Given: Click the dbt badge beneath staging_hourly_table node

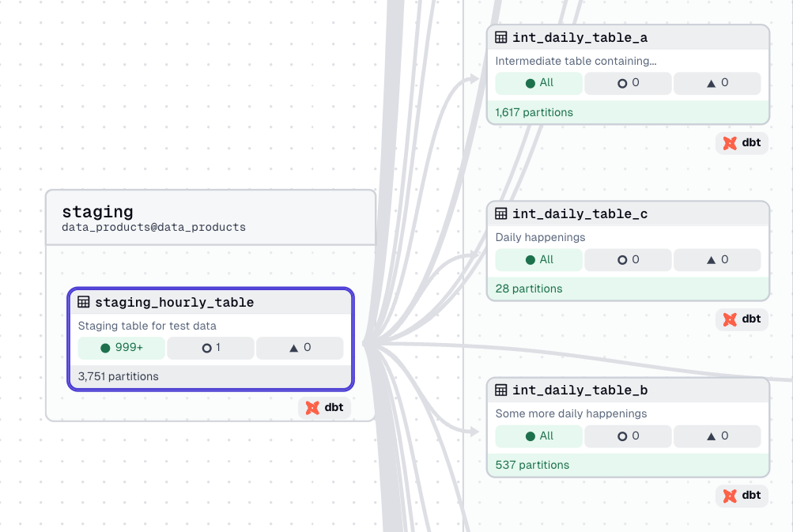Looking at the screenshot, I should 324,408.
